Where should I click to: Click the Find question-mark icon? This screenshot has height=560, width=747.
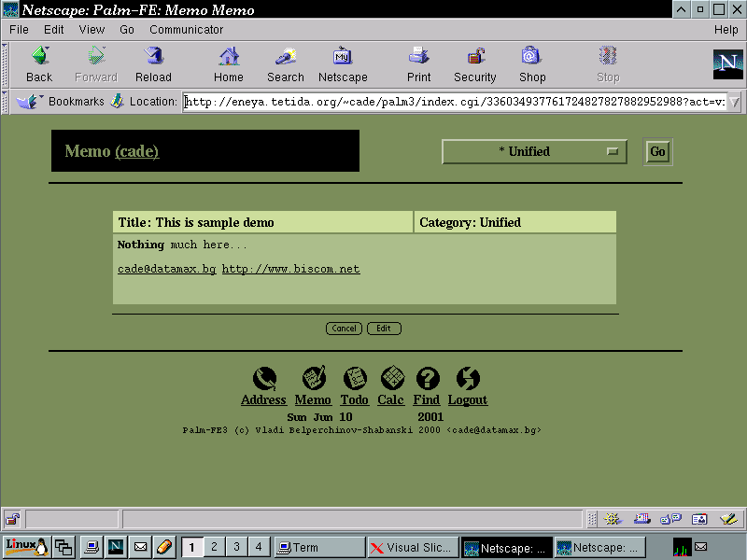coord(427,378)
